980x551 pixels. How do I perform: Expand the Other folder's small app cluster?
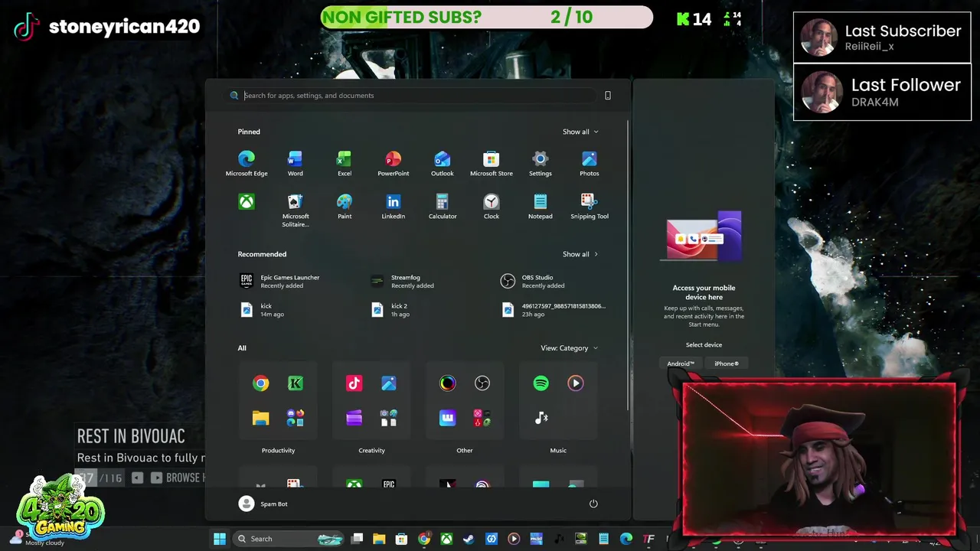(x=482, y=418)
